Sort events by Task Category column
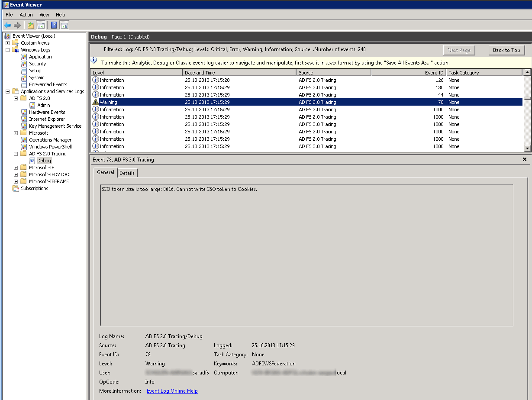Viewport: 532px width, 400px height. (x=484, y=73)
